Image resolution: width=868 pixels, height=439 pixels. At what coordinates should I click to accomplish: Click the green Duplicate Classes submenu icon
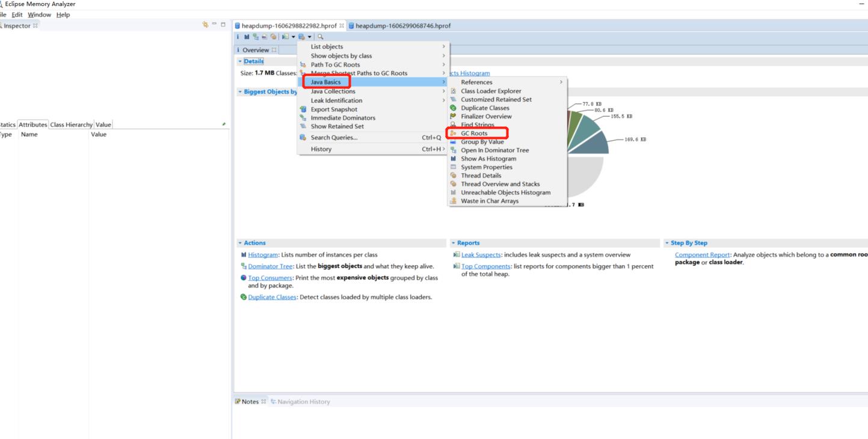[x=454, y=108]
